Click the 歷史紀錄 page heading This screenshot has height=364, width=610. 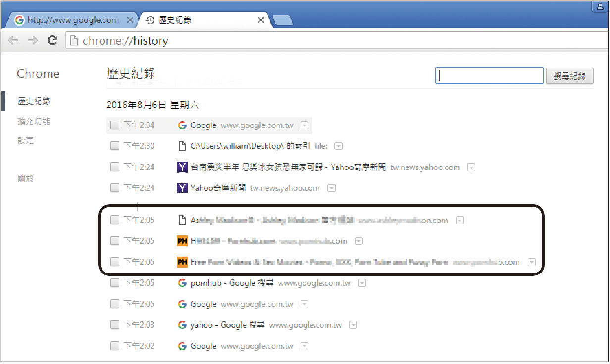coord(131,73)
